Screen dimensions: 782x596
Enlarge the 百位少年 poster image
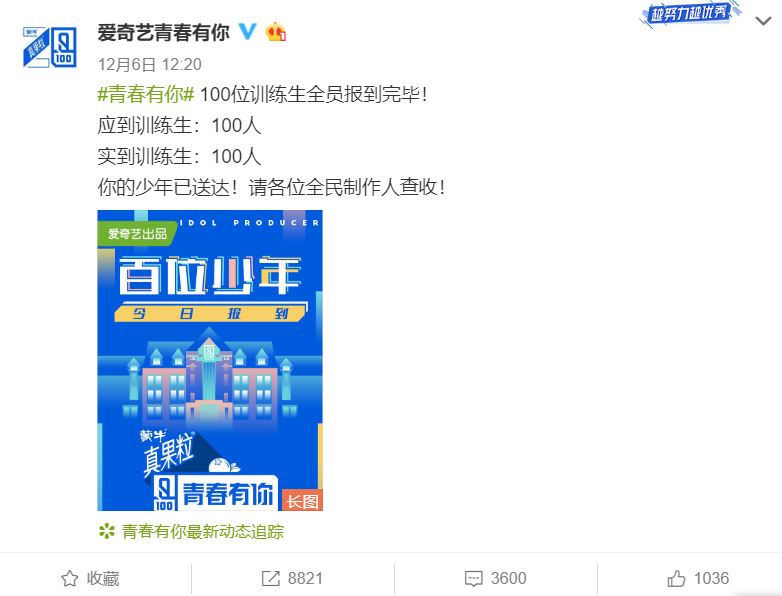(210, 360)
